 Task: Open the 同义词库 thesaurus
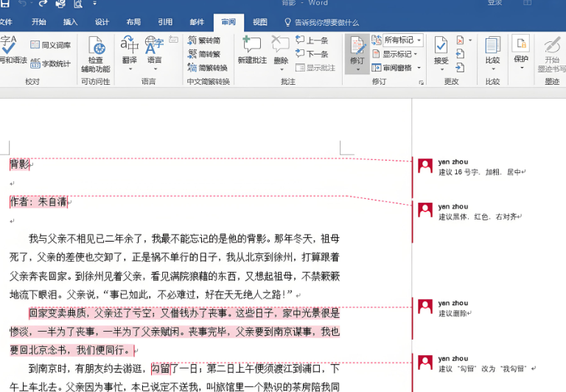[51, 45]
